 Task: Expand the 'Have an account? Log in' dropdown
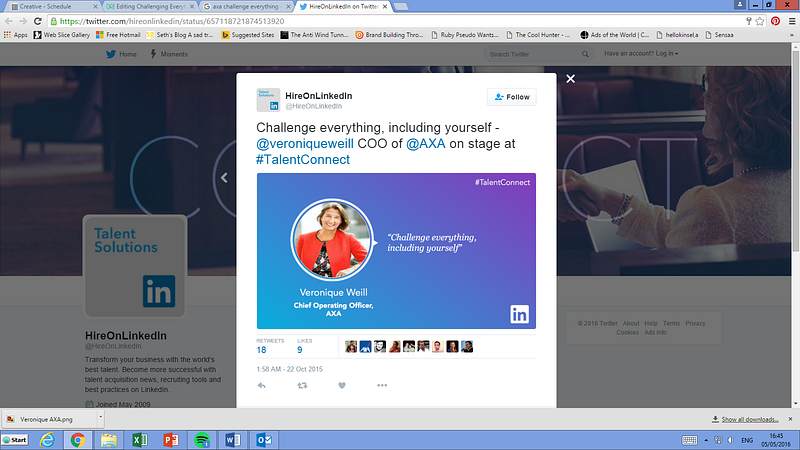click(x=641, y=54)
